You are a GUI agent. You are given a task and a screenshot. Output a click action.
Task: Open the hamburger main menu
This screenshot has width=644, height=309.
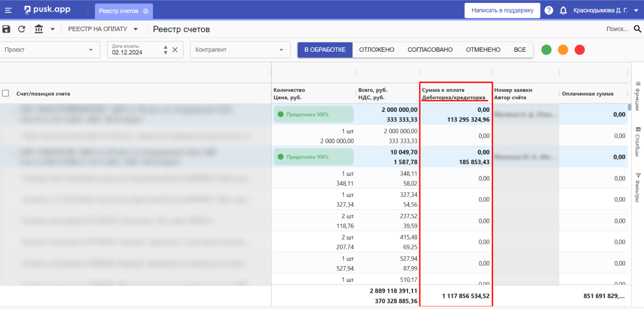(x=8, y=10)
